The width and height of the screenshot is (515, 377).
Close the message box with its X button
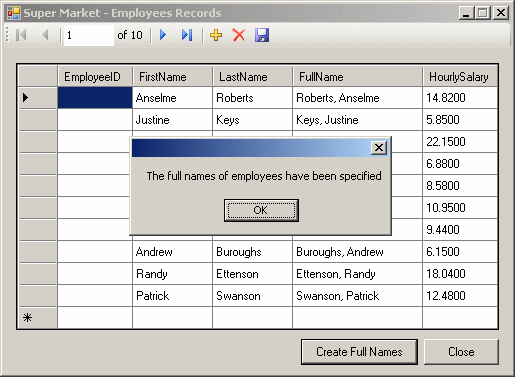[379, 147]
